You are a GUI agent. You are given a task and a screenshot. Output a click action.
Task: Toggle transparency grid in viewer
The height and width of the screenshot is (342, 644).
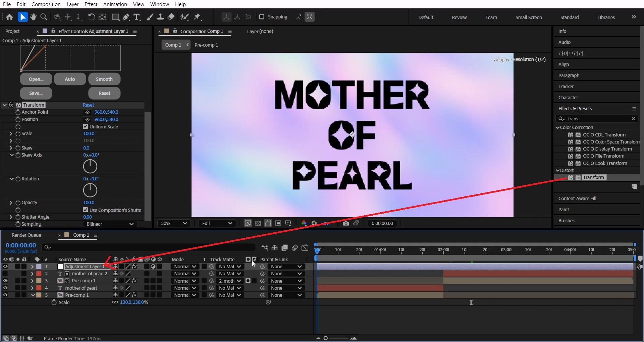258,223
